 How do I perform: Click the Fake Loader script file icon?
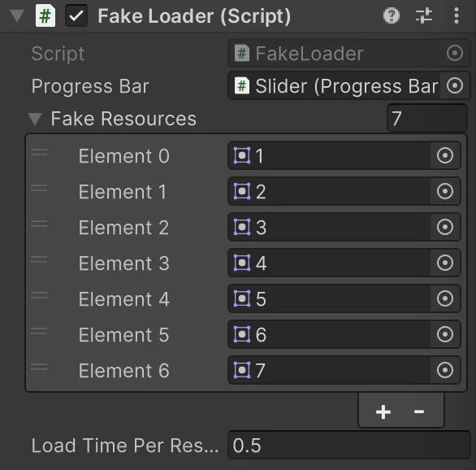45,15
